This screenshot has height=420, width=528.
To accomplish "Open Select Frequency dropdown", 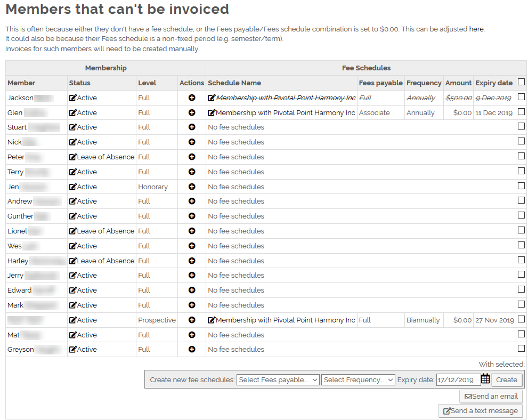I will 358,380.
